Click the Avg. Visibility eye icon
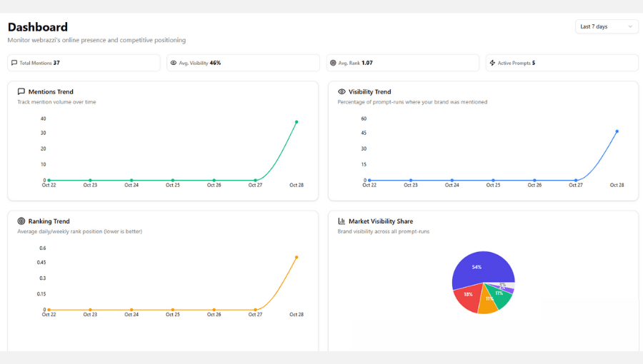 coord(174,63)
